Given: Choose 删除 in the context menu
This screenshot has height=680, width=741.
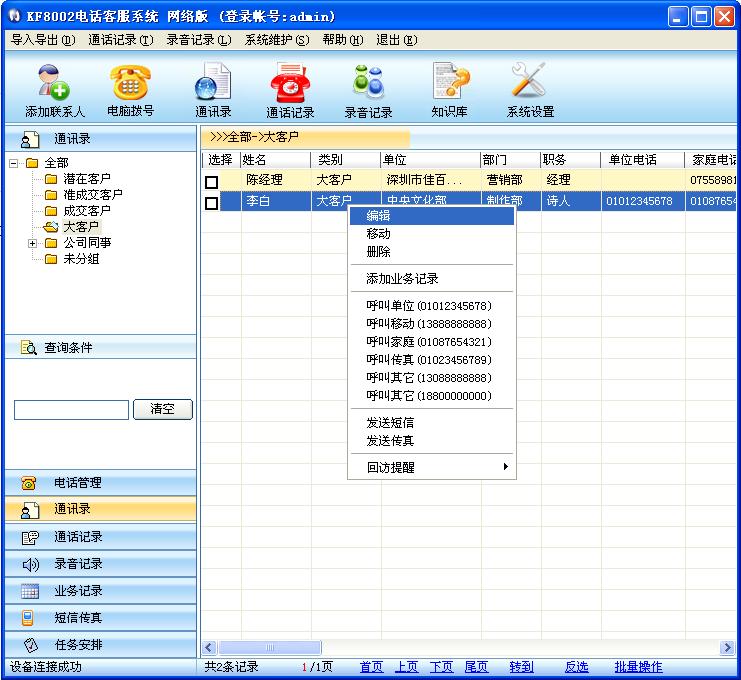Looking at the screenshot, I should click(432, 252).
